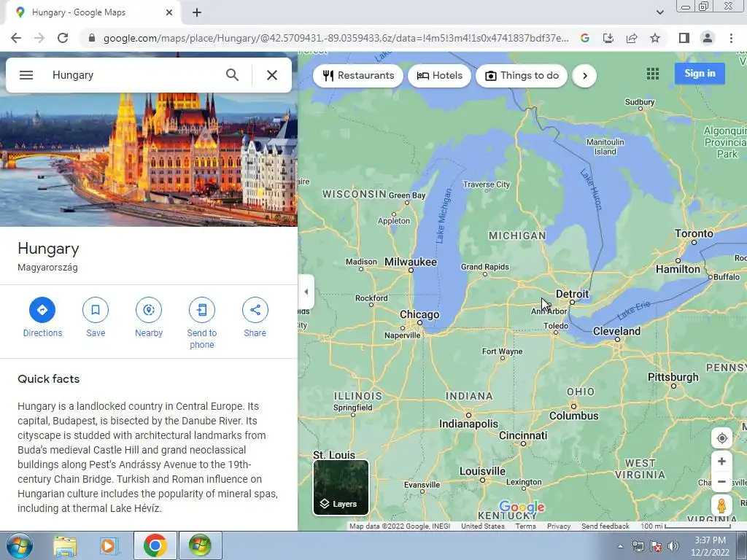Open the media player taskbar icon

point(109,546)
